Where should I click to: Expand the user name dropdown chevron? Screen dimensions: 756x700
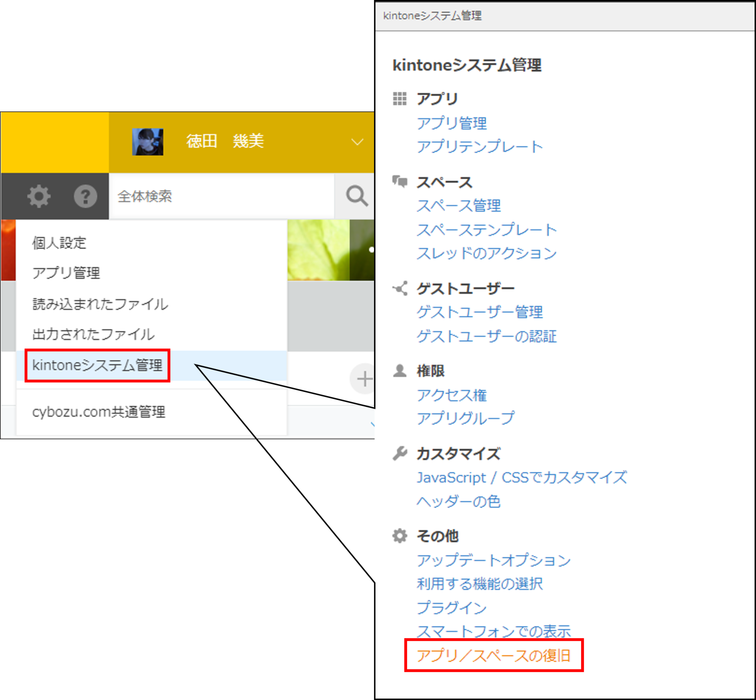click(x=357, y=142)
